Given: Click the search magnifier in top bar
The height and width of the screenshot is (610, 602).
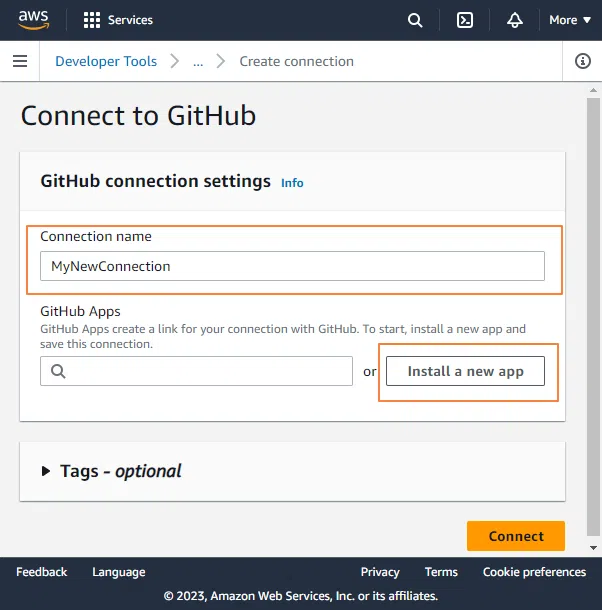Looking at the screenshot, I should pos(415,20).
